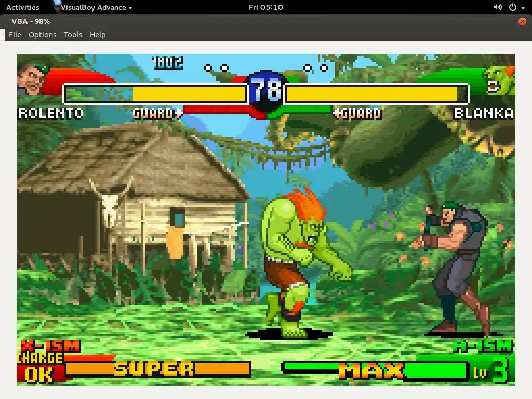Click the right pair of round-win markers

point(316,68)
